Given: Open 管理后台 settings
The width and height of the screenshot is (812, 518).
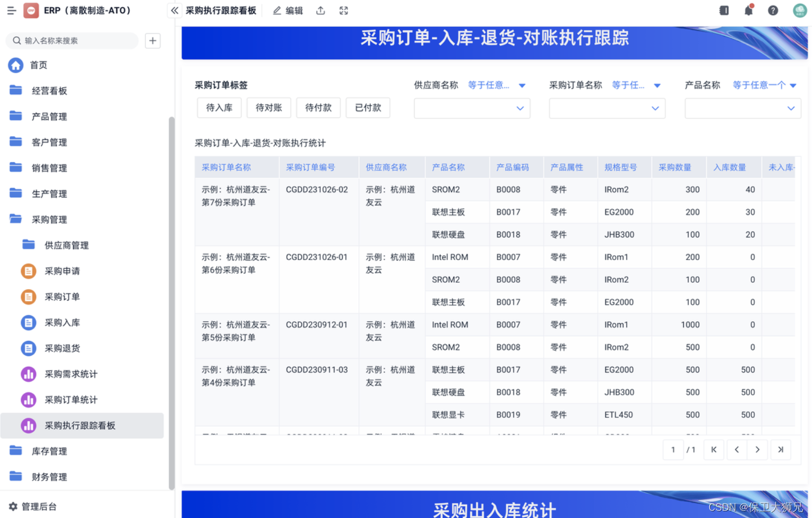Looking at the screenshot, I should point(33,506).
